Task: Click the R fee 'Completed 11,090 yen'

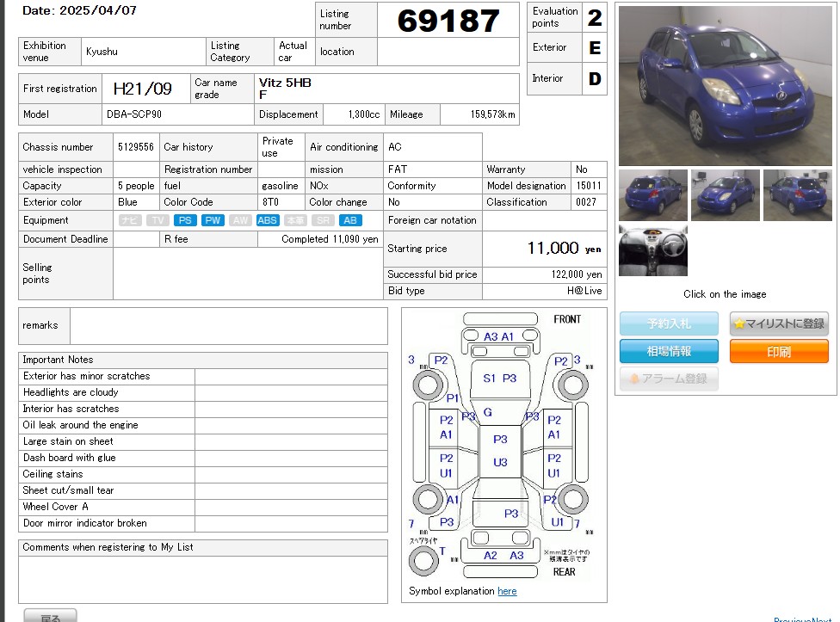Action: [x=330, y=239]
